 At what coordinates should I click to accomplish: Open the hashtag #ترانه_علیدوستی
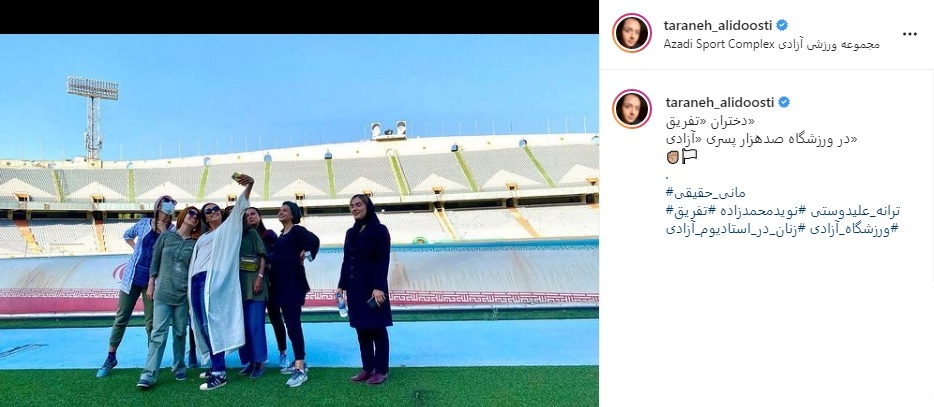851,210
